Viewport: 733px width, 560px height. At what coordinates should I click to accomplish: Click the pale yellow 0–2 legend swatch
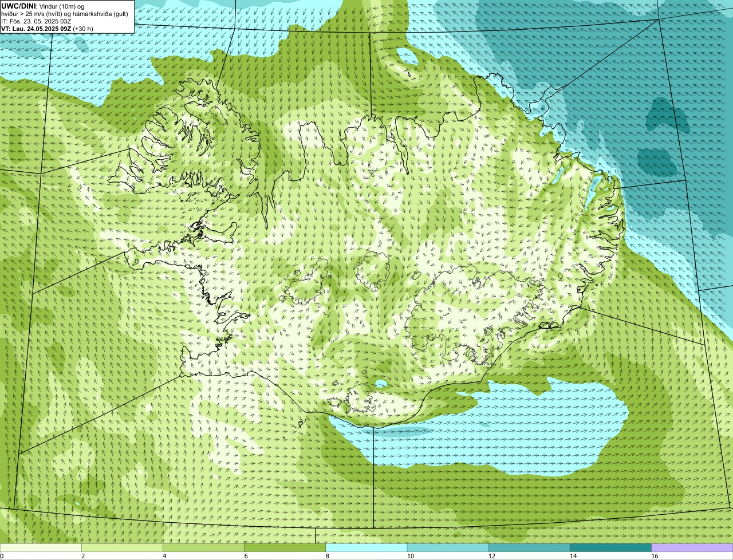(x=41, y=548)
